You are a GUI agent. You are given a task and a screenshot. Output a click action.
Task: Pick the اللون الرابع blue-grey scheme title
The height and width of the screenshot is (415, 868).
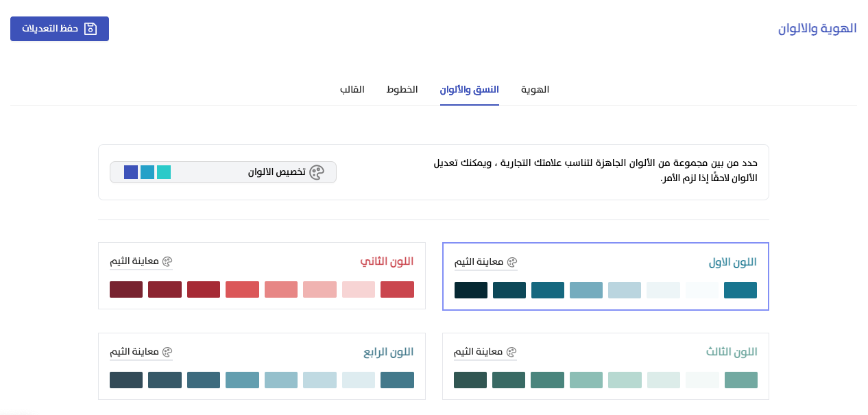(x=388, y=352)
